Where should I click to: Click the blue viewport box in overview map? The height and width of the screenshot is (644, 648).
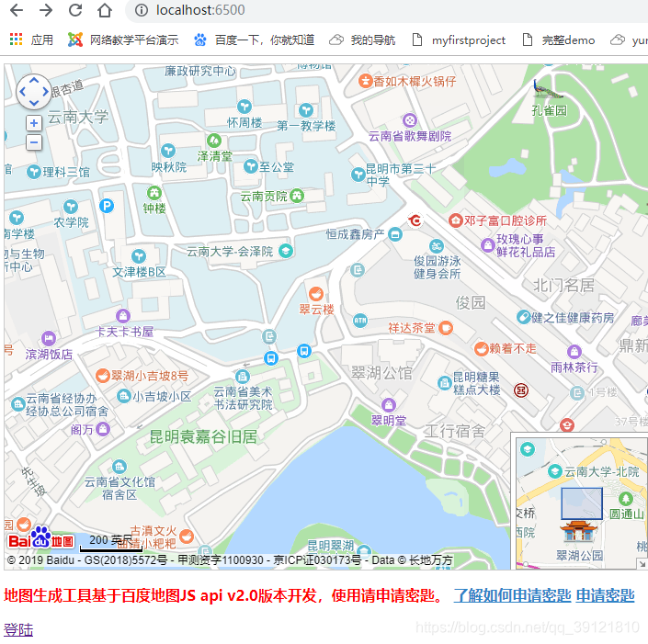[582, 503]
